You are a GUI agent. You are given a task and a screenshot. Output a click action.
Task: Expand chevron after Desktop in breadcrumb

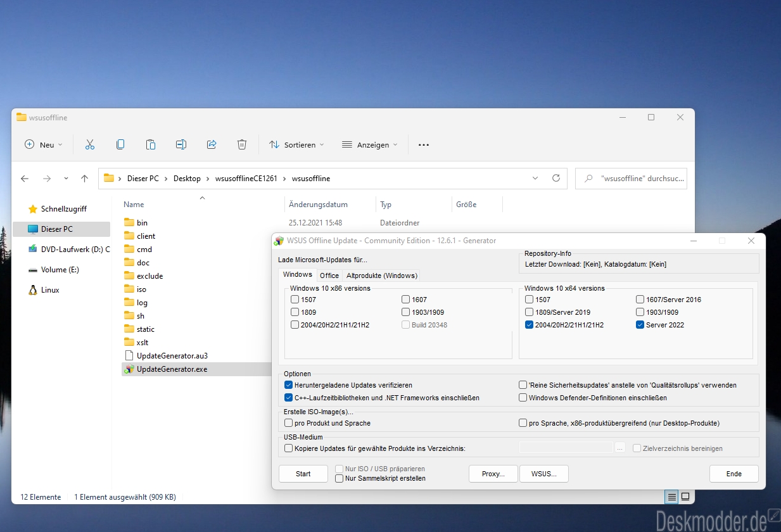click(x=208, y=179)
